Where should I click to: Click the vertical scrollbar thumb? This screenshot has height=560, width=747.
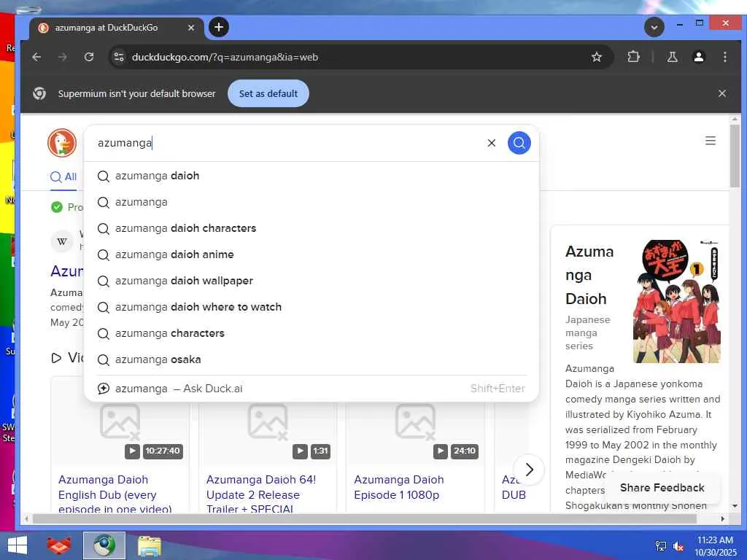click(734, 155)
